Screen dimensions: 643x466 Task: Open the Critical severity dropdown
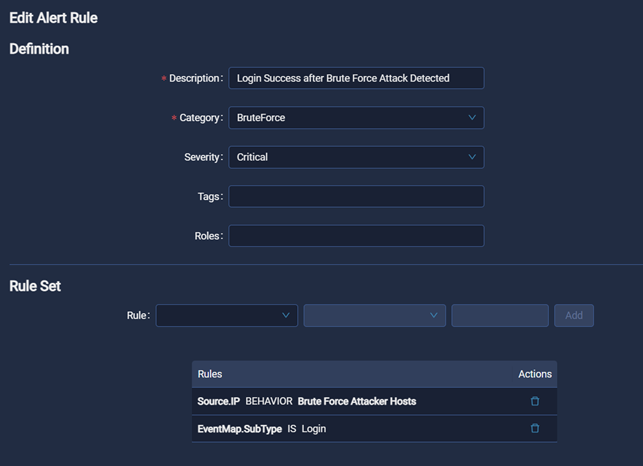[355, 157]
